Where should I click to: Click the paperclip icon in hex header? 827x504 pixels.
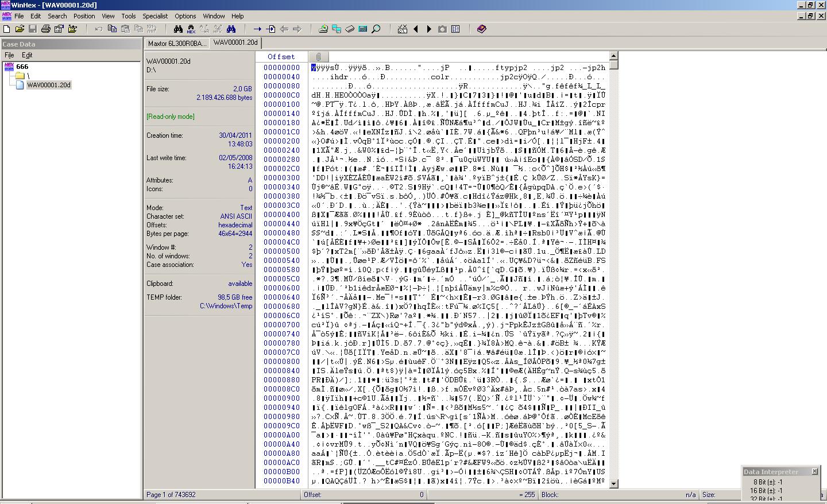tap(318, 57)
